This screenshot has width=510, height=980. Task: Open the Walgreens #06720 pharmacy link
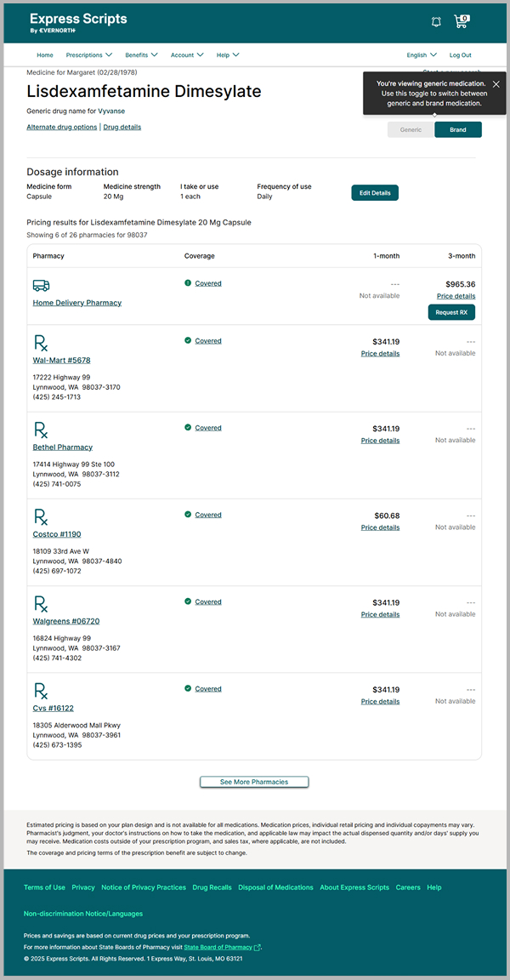(x=66, y=621)
